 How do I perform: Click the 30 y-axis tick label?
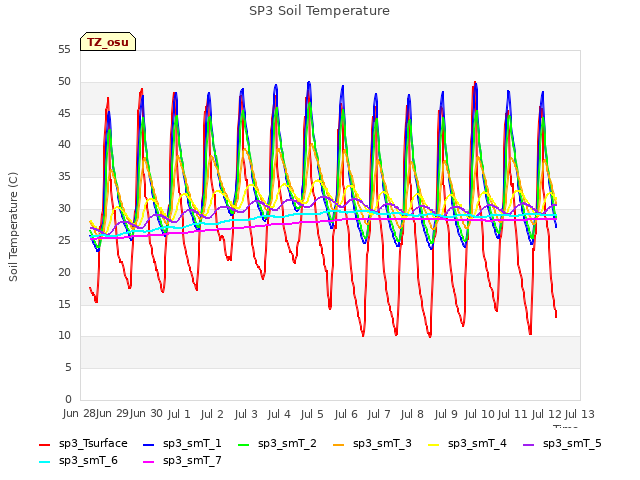click(64, 209)
